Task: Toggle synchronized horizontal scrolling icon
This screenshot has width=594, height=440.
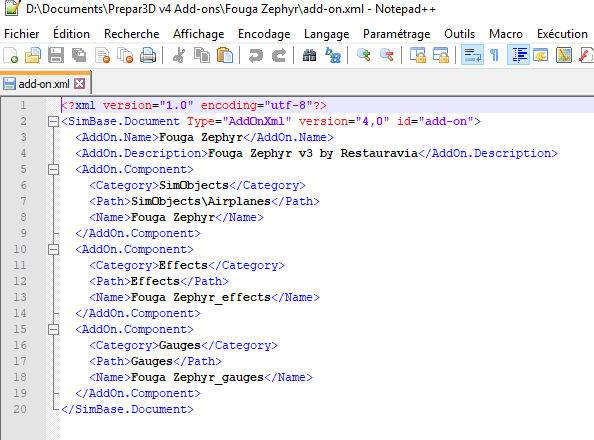Action: (x=441, y=55)
